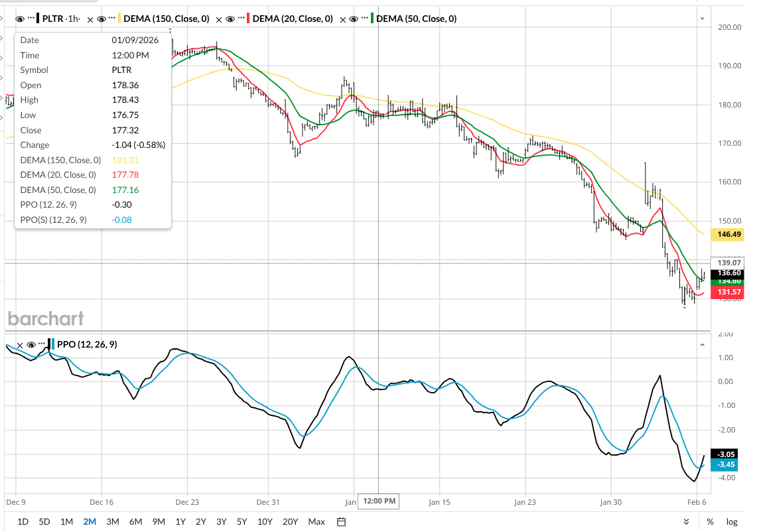Image resolution: width=759 pixels, height=532 pixels.
Task: Toggle visibility of DEMA (150, Close, 0)
Action: (101, 19)
